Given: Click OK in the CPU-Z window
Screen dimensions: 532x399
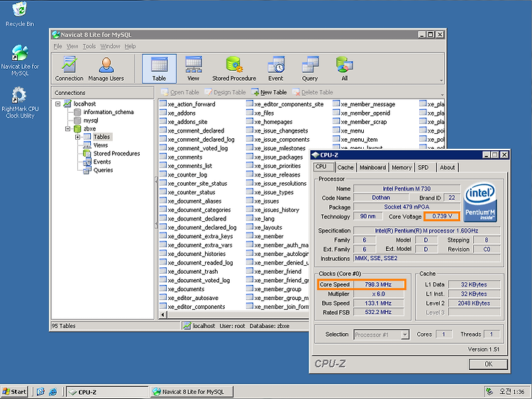Looking at the screenshot, I should coord(488,364).
